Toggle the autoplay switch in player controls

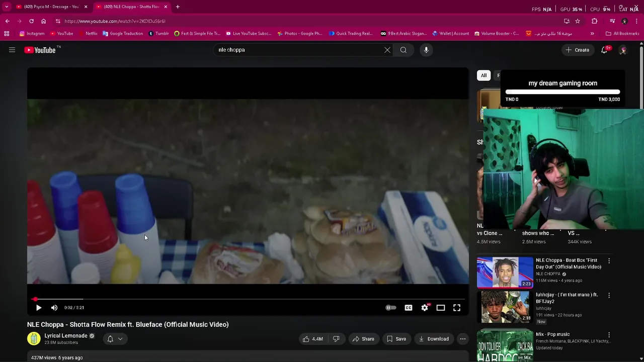[391, 308]
